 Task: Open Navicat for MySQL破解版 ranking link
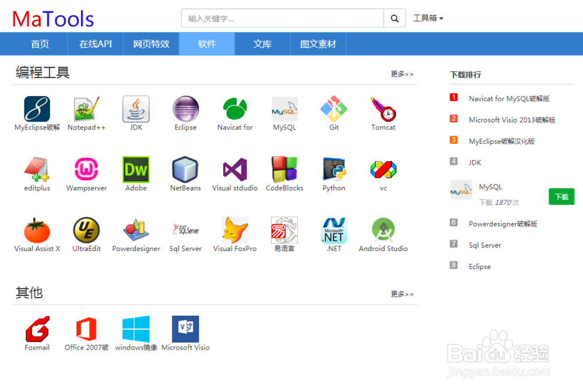pyautogui.click(x=509, y=99)
